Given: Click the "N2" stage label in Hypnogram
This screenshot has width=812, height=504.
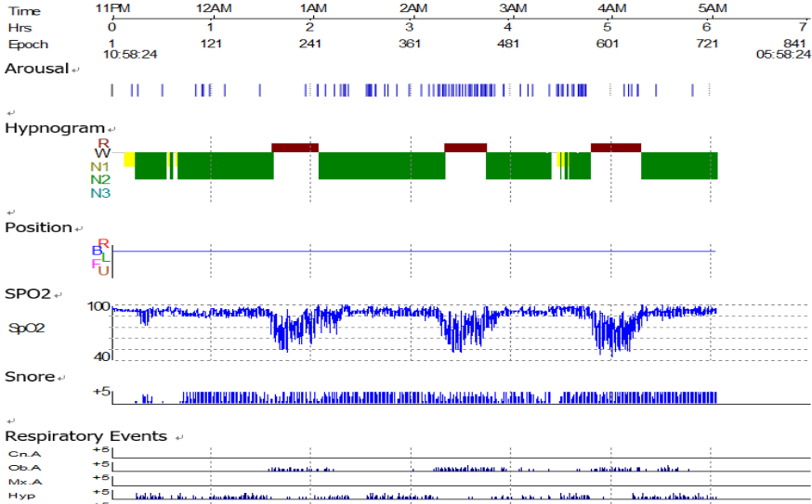Looking at the screenshot, I should 100,179.
